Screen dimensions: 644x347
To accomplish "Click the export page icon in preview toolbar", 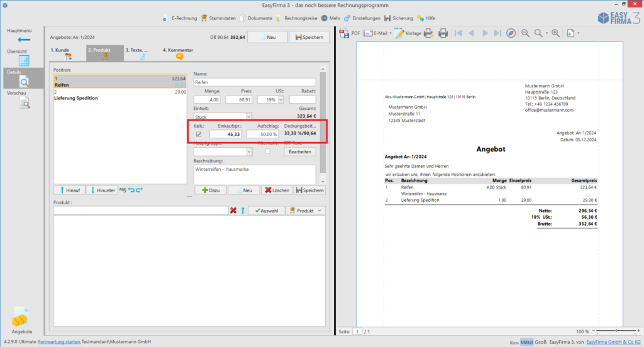I will tap(570, 33).
